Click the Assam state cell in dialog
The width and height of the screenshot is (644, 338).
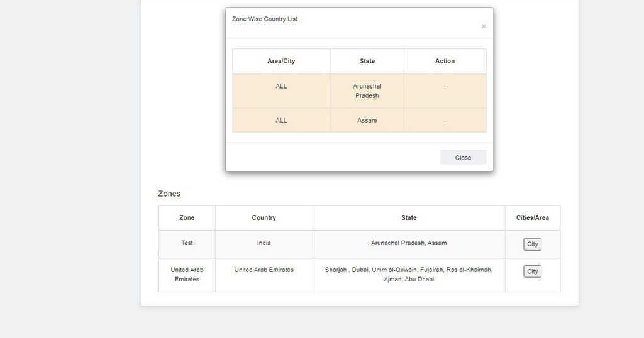click(x=367, y=120)
